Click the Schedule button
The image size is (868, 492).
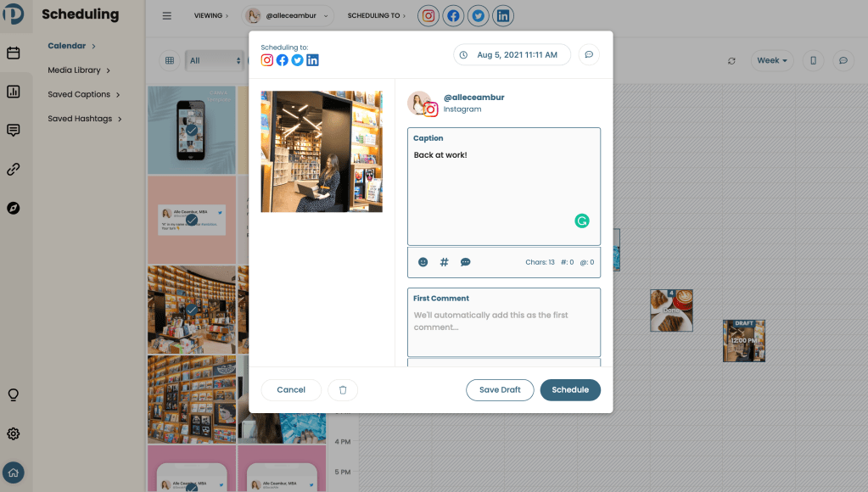[570, 389]
